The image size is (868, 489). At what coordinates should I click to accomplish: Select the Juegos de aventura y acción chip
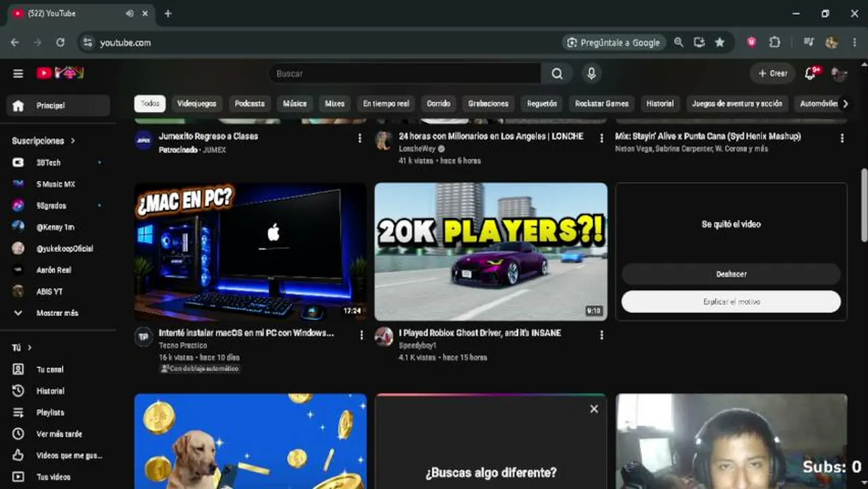pyautogui.click(x=737, y=103)
